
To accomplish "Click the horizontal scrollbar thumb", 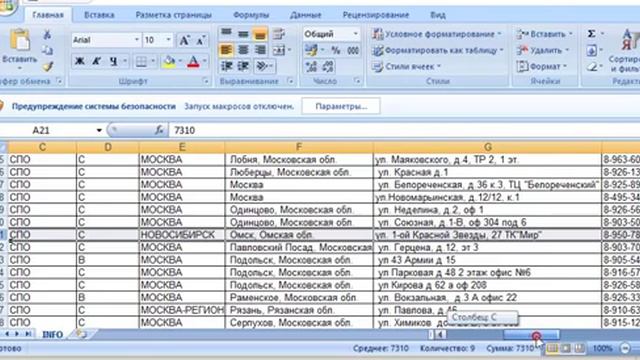I will [x=531, y=335].
